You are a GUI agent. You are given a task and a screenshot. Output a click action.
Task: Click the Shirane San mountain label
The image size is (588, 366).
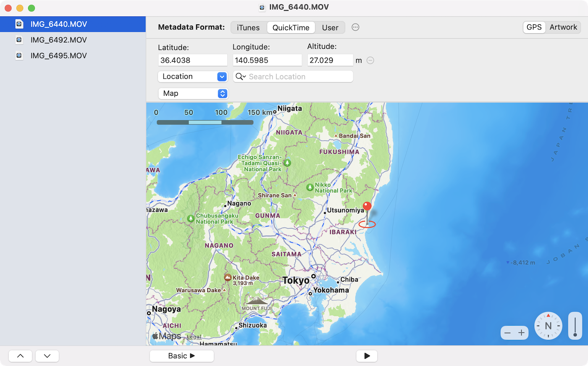click(x=275, y=195)
